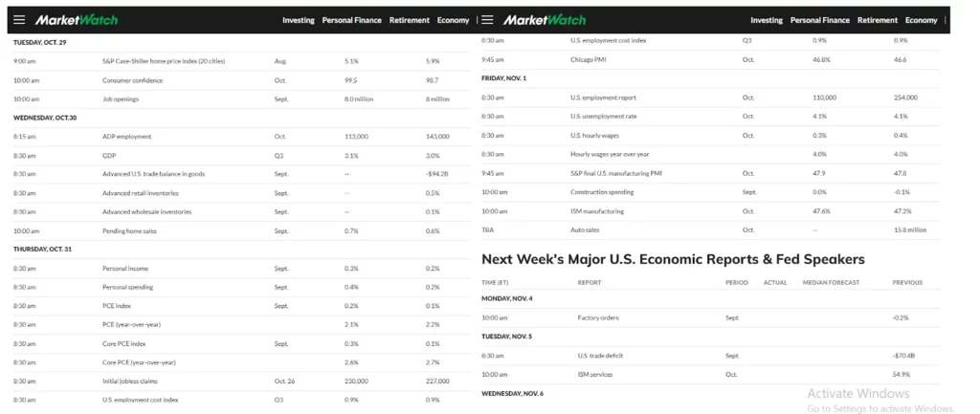980x414 pixels.
Task: Click the 'U.S. unemployment rate' report name
Action: click(x=603, y=117)
